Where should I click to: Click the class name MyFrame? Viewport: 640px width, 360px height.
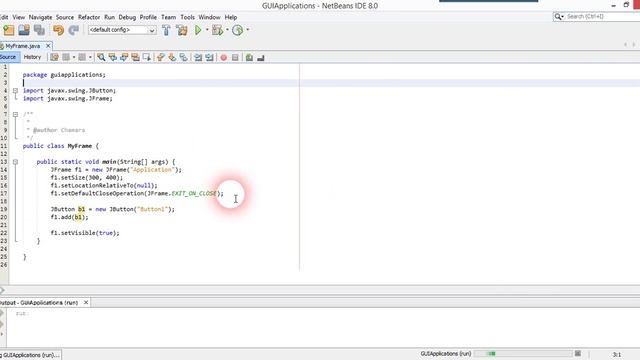(80, 146)
